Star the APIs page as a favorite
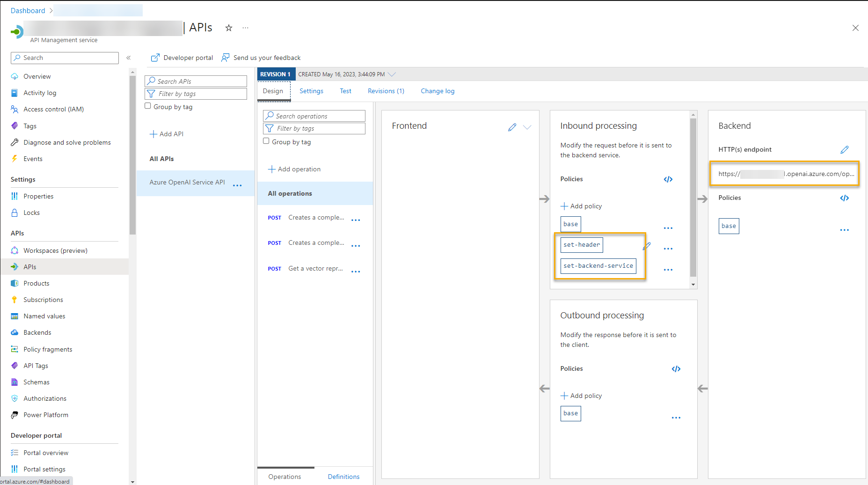The image size is (868, 485). (x=229, y=28)
